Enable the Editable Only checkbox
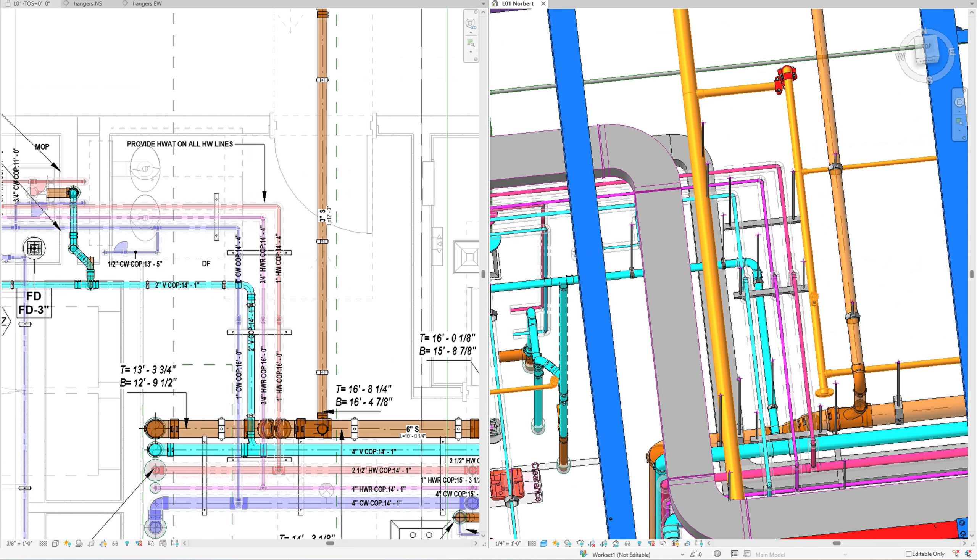 909,554
